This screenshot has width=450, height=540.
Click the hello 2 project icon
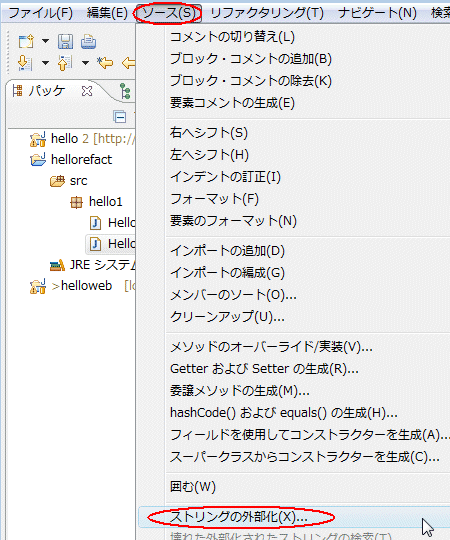coord(38,139)
